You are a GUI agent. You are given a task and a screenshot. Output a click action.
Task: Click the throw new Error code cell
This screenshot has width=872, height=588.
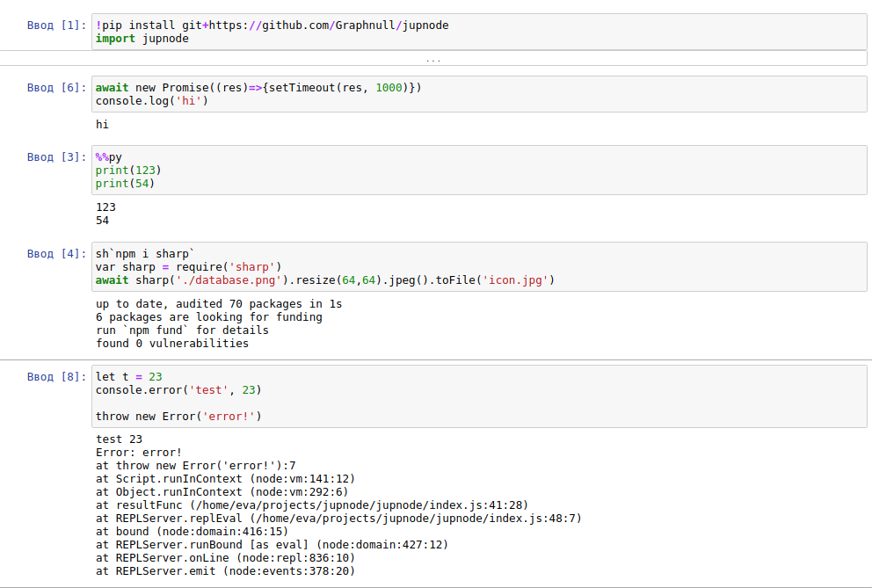point(479,396)
